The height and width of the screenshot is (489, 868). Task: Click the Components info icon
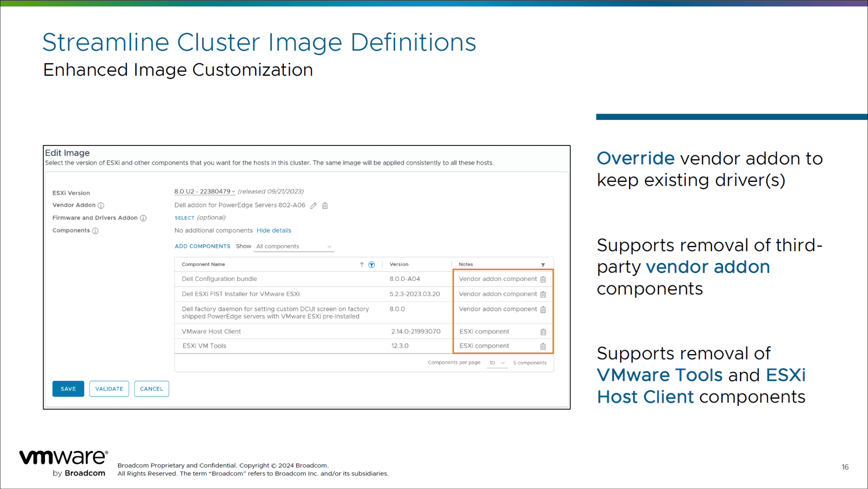click(96, 231)
